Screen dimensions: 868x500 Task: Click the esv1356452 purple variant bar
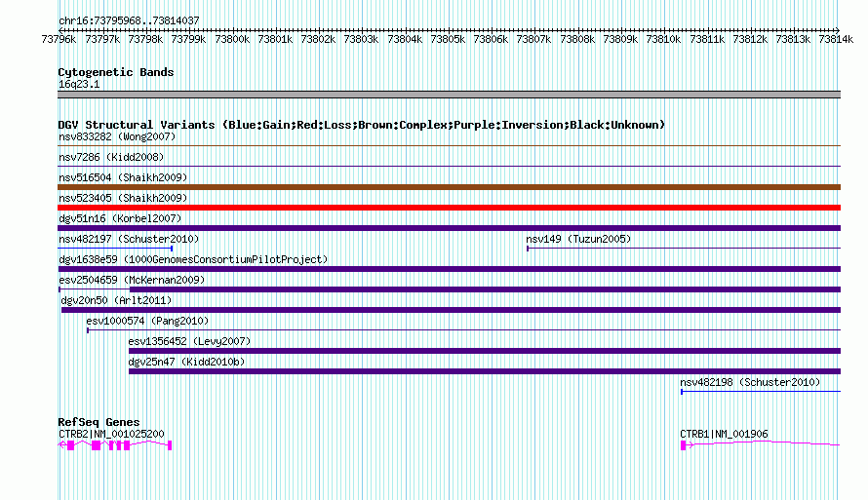pyautogui.click(x=485, y=351)
